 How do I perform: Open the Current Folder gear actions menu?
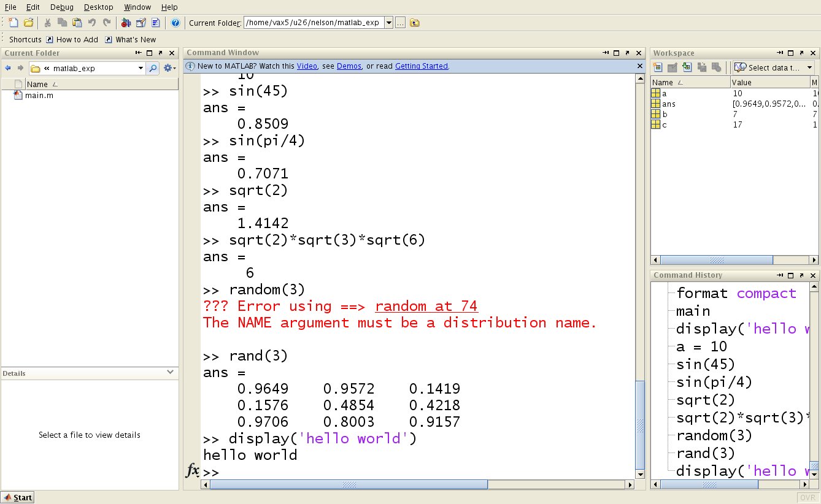169,68
